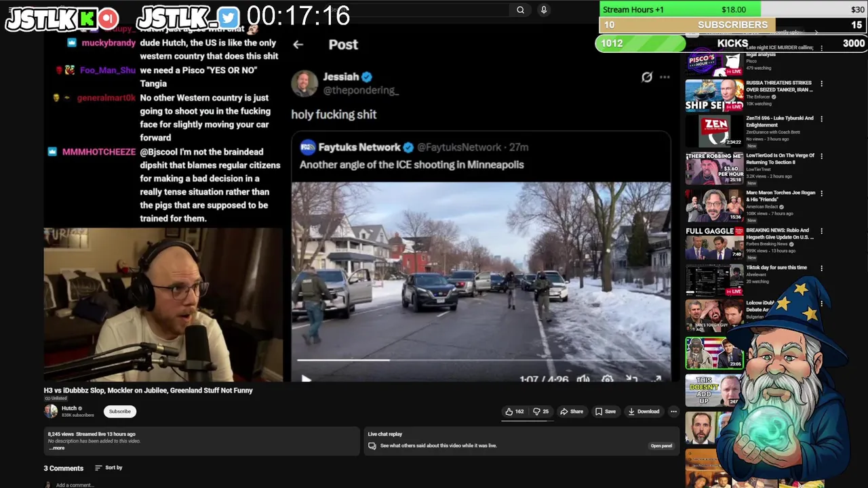Open options for ZenTri 596 video

pyautogui.click(x=821, y=119)
